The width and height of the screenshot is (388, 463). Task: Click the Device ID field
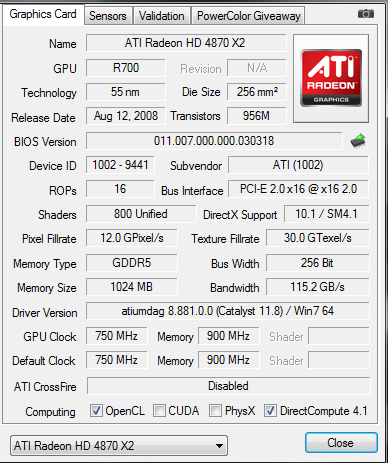[120, 165]
